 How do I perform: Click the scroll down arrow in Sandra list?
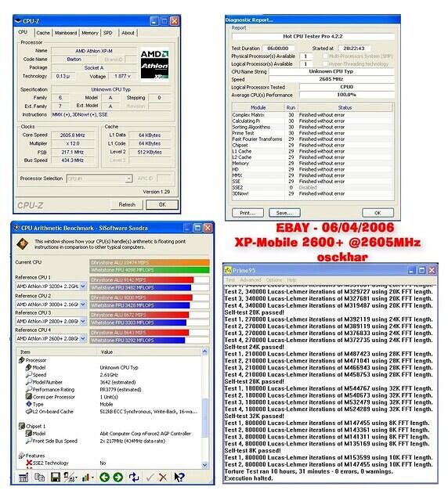pos(205,466)
